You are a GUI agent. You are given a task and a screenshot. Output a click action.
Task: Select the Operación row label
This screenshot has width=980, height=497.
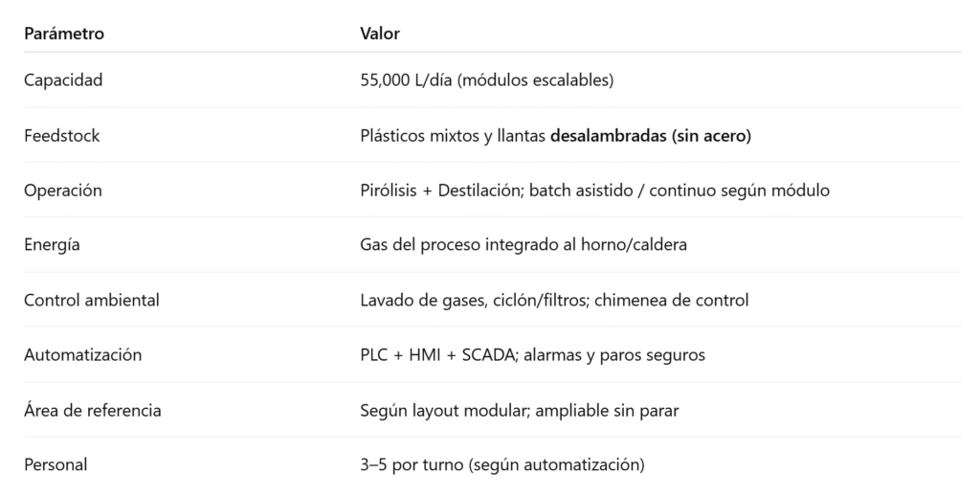(63, 191)
